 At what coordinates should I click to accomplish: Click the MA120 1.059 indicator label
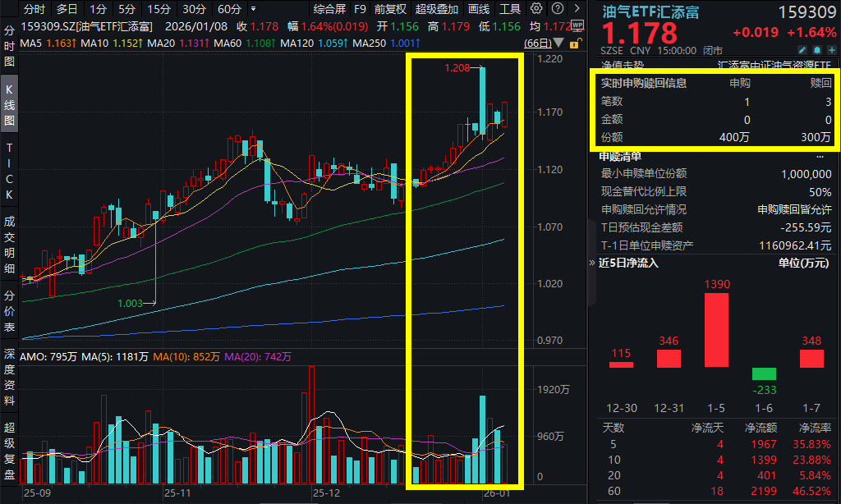(x=314, y=43)
